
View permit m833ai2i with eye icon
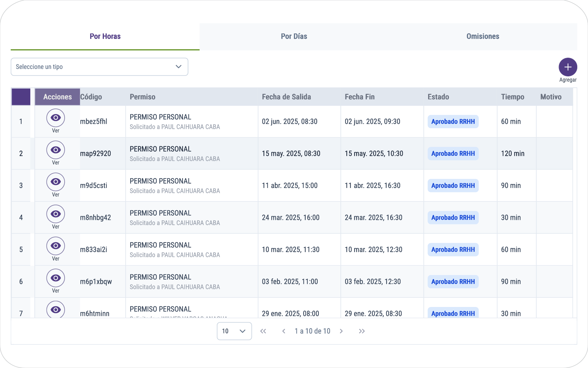click(55, 246)
